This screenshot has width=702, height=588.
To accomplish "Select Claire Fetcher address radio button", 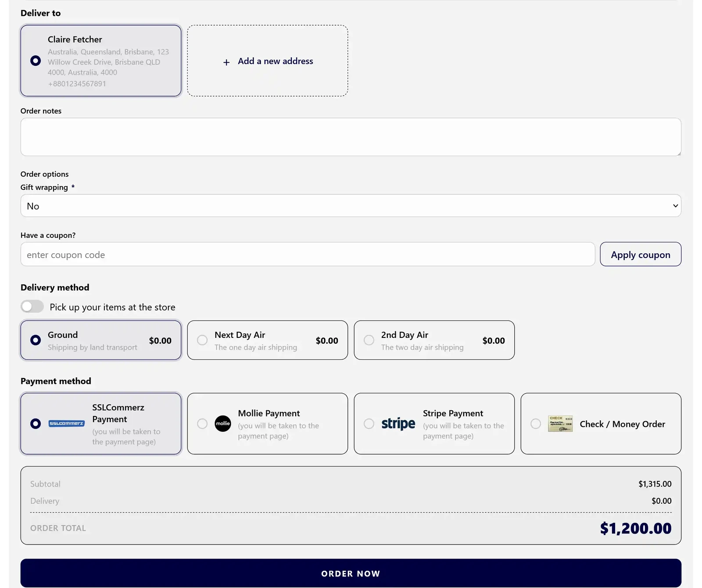I will click(36, 61).
